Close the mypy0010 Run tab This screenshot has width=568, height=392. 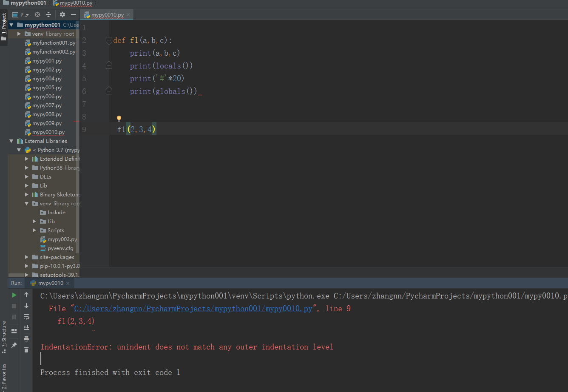(x=68, y=283)
